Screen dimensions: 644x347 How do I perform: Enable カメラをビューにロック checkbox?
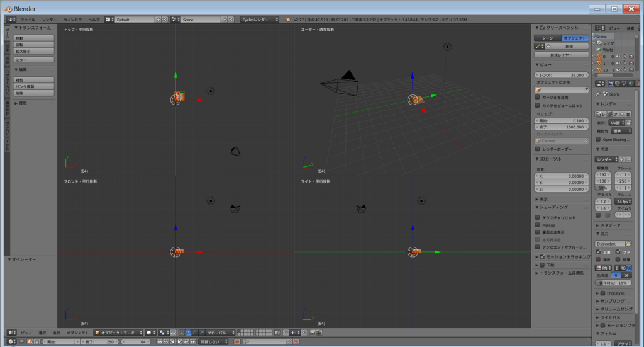(537, 105)
